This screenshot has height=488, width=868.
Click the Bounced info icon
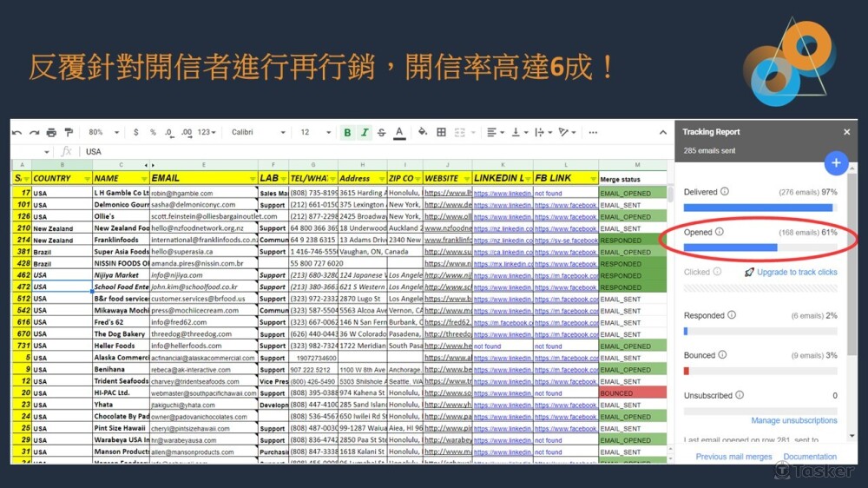click(x=722, y=355)
